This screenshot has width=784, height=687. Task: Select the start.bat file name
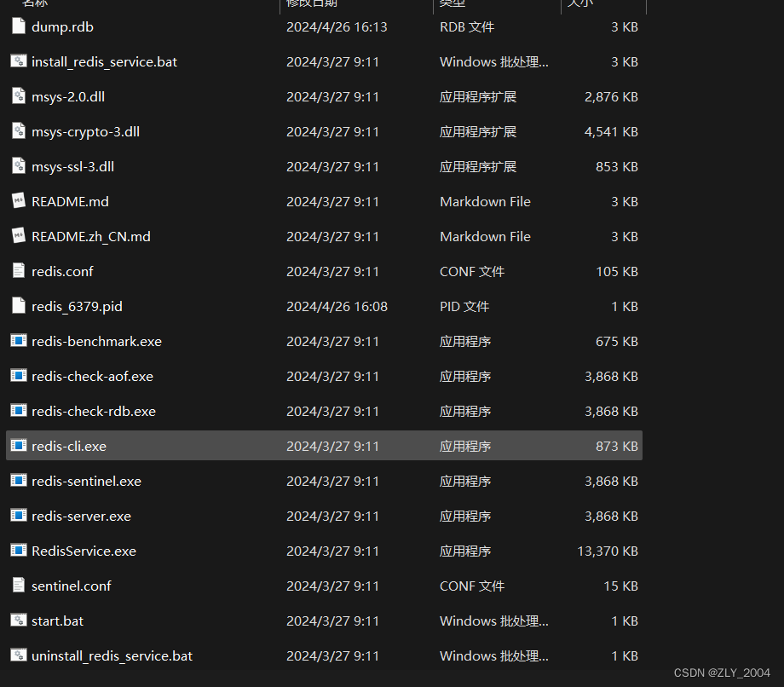point(57,621)
